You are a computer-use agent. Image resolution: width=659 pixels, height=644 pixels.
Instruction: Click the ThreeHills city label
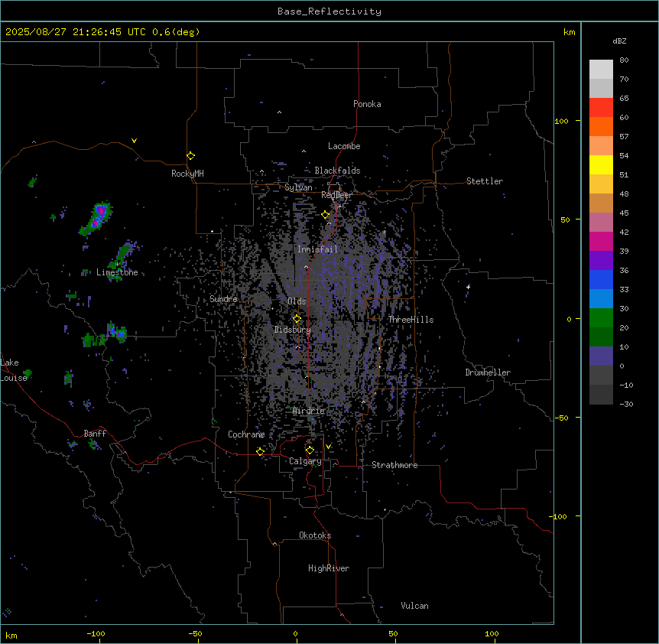[x=411, y=320]
